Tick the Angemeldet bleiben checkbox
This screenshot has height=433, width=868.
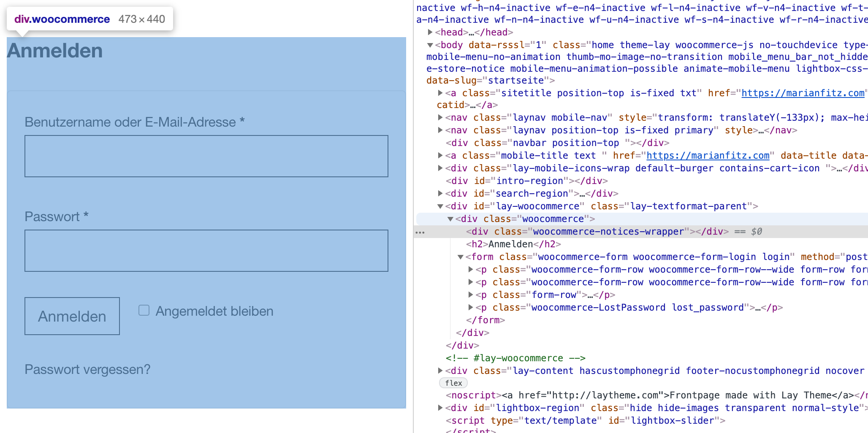pos(144,311)
